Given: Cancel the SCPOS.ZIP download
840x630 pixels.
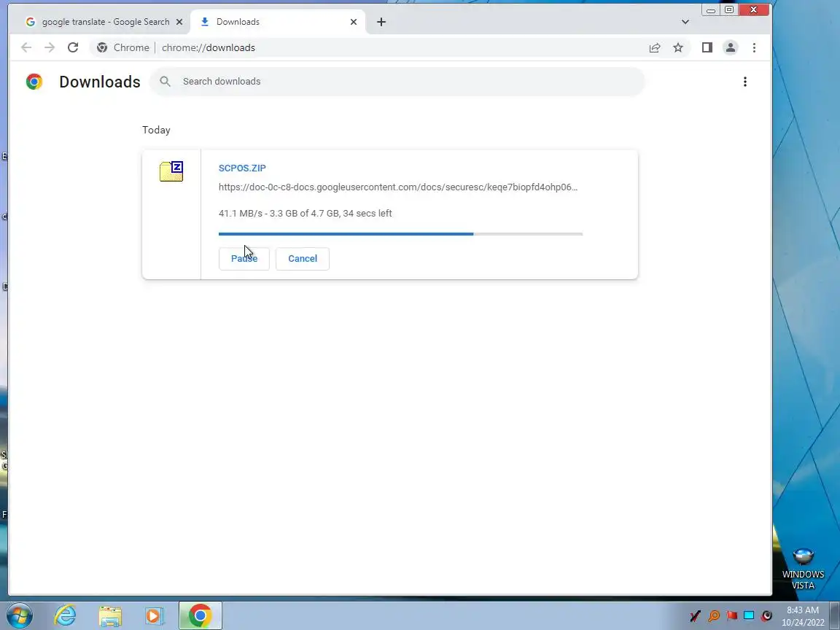Looking at the screenshot, I should pos(302,259).
